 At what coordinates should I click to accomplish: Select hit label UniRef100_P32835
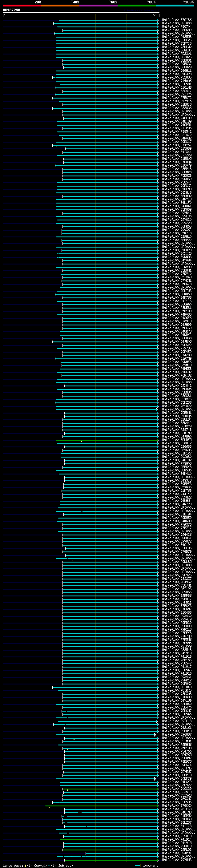177,78
